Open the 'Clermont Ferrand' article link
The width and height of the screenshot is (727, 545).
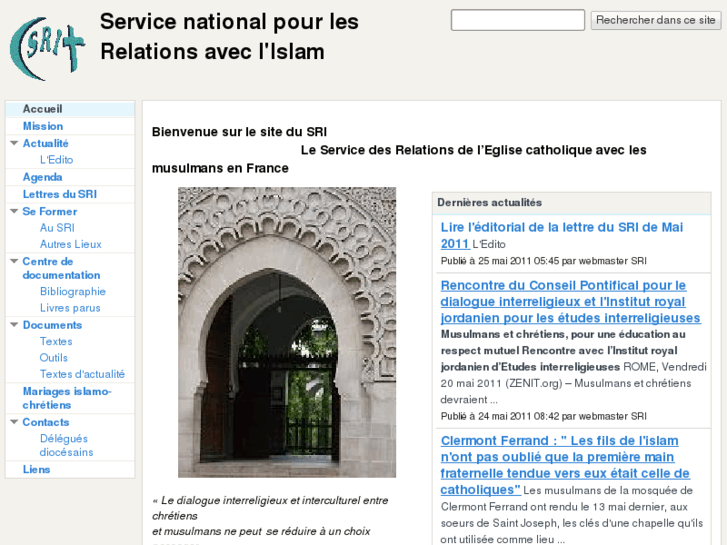(x=565, y=465)
